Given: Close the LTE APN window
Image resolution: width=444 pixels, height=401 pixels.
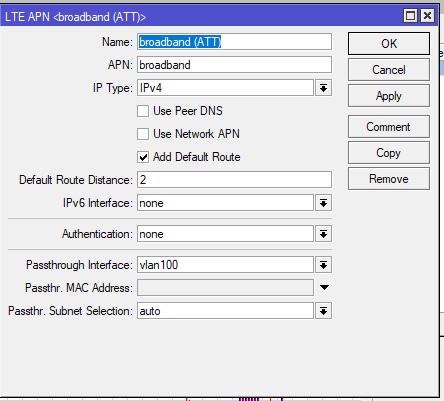Looking at the screenshot, I should click(x=427, y=16).
